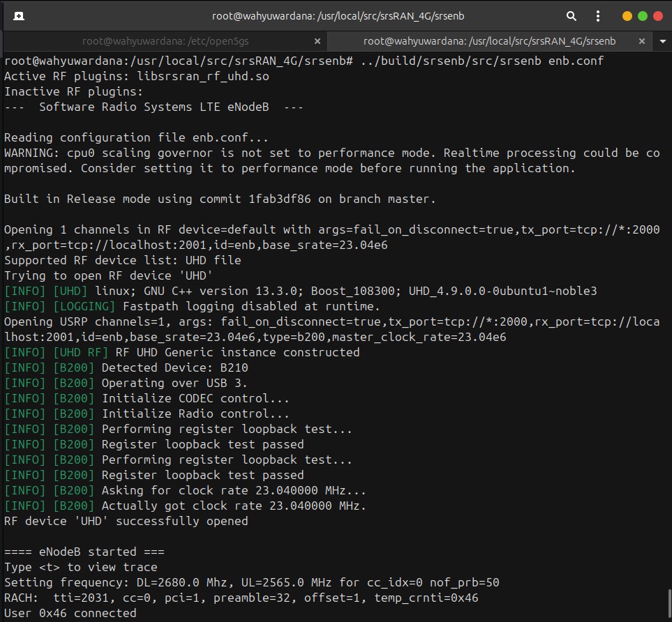
Task: Click 'Actually got clock rate 23.040000 MHz.'
Action: 185,506
